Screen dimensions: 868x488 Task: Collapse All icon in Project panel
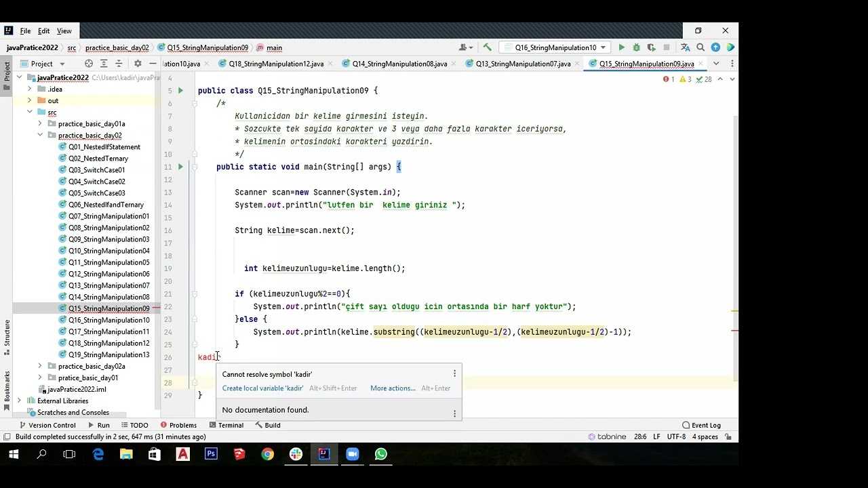tap(119, 64)
